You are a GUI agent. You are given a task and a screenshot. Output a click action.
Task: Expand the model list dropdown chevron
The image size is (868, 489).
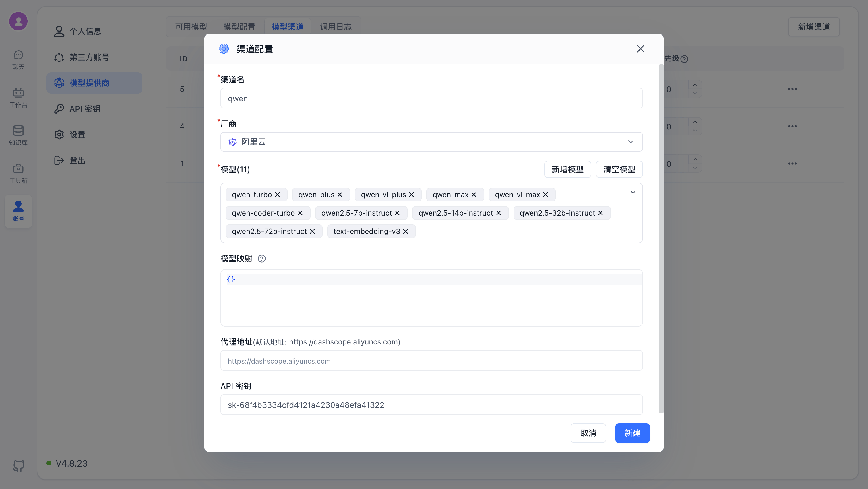[x=633, y=192]
